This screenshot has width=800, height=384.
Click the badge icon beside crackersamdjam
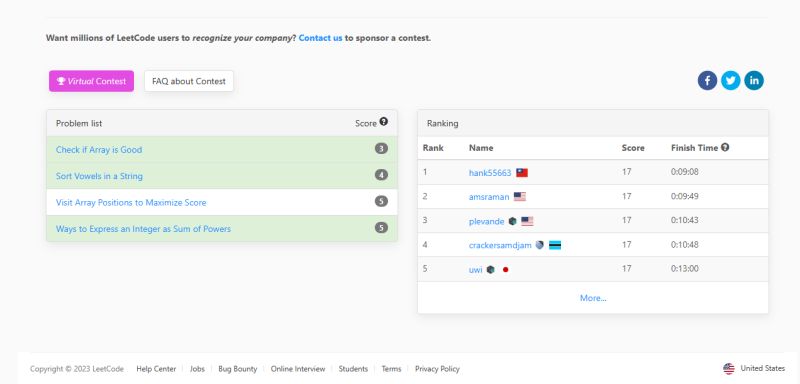(540, 245)
